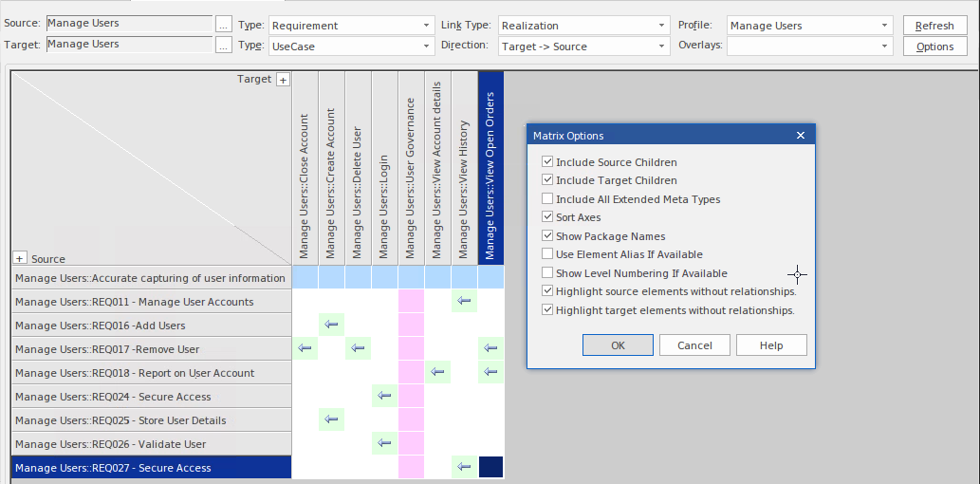Click the Refresh button
Image resolution: width=980 pixels, height=484 pixels.
pos(934,26)
